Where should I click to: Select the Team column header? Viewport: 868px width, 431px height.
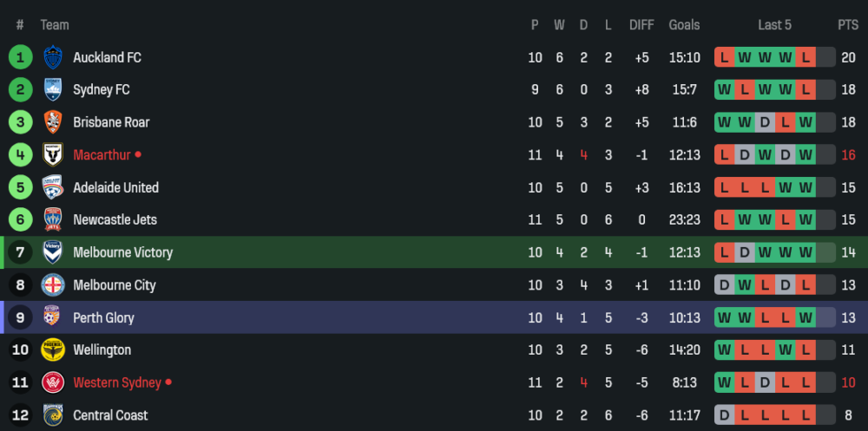click(x=55, y=25)
